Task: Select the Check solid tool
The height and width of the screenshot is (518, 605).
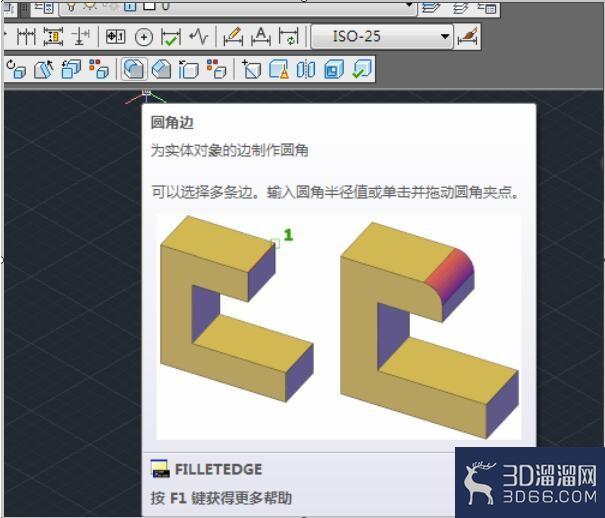Action: pos(362,69)
